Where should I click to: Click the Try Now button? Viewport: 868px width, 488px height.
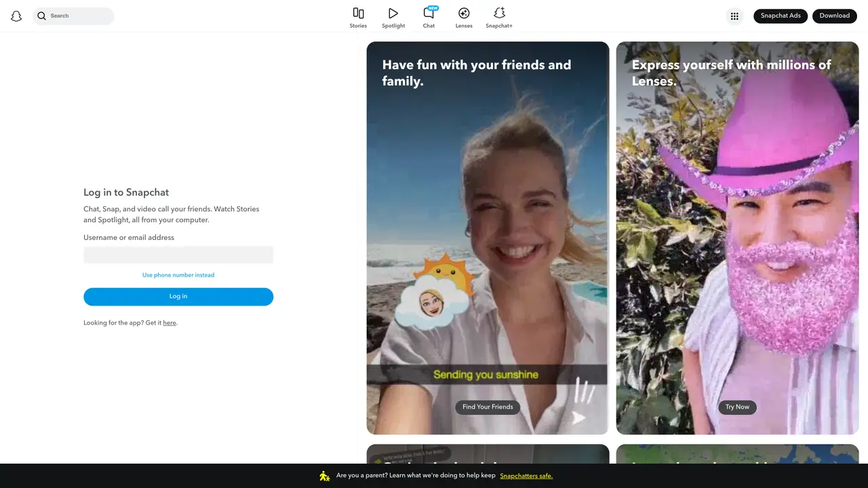737,407
